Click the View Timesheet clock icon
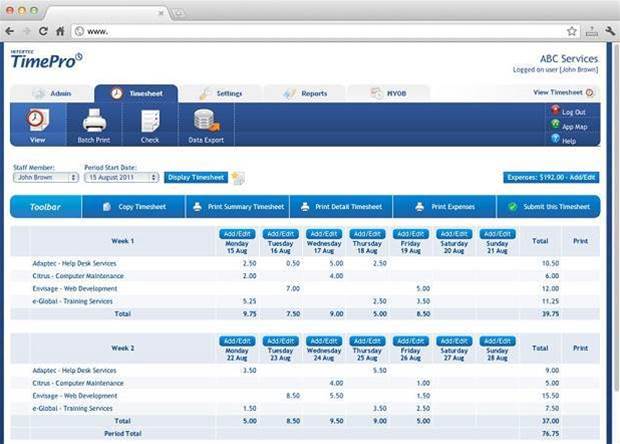The image size is (620, 444). click(590, 93)
